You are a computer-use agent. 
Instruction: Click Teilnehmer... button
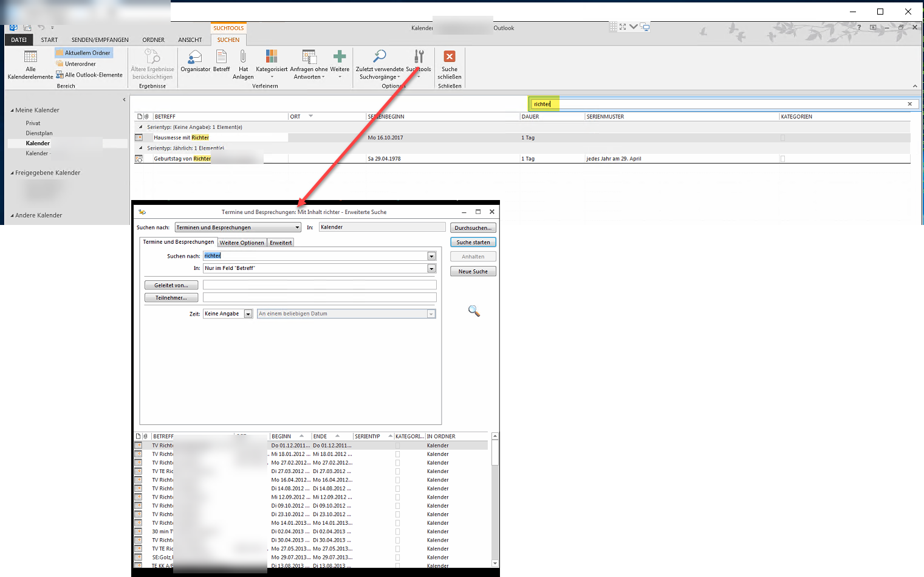point(171,298)
